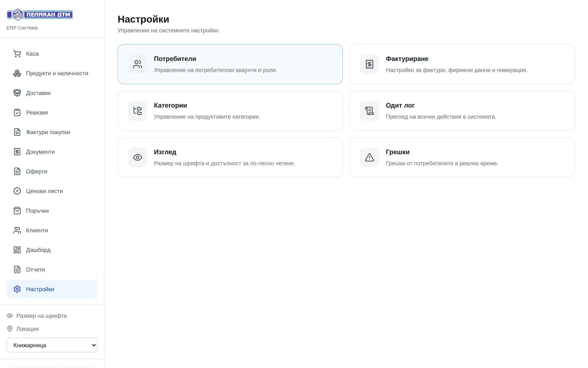Click the Дашборд grid icon
The height and width of the screenshot is (368, 588).
pos(17,250)
